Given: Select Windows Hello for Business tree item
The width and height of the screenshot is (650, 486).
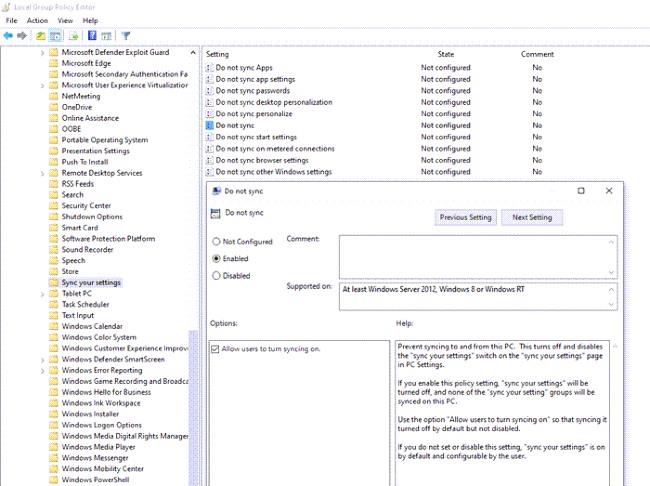Looking at the screenshot, I should [x=107, y=392].
